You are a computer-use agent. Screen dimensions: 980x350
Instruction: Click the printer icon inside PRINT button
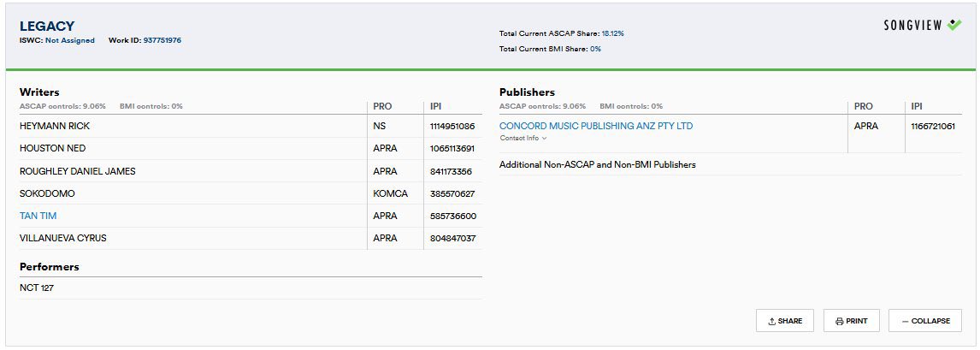coord(840,321)
